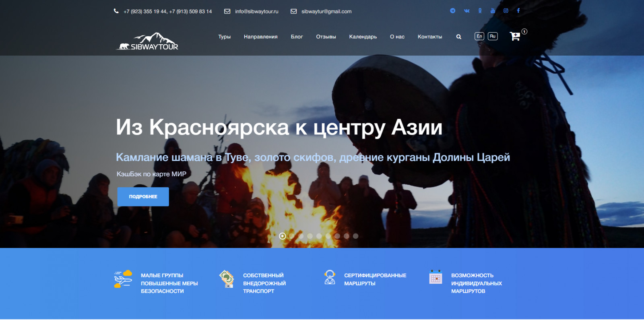
Task: Select the first active slider dot
Action: [283, 236]
